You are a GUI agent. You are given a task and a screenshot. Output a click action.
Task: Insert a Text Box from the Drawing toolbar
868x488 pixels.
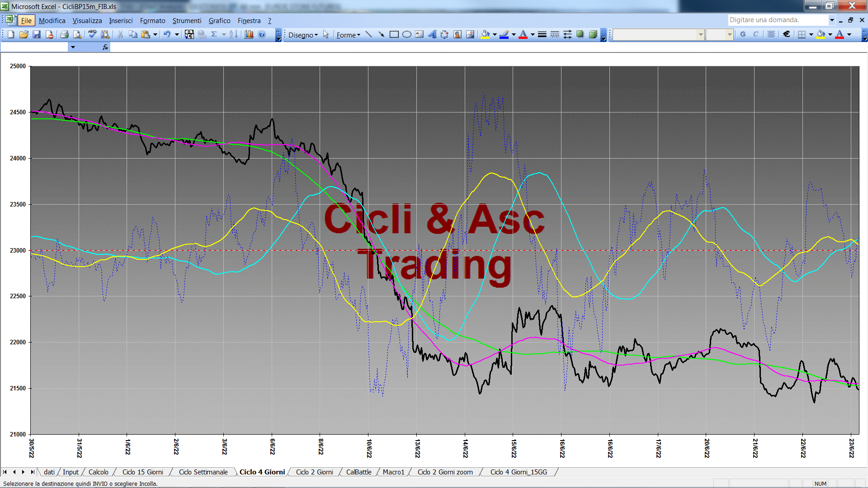[419, 34]
